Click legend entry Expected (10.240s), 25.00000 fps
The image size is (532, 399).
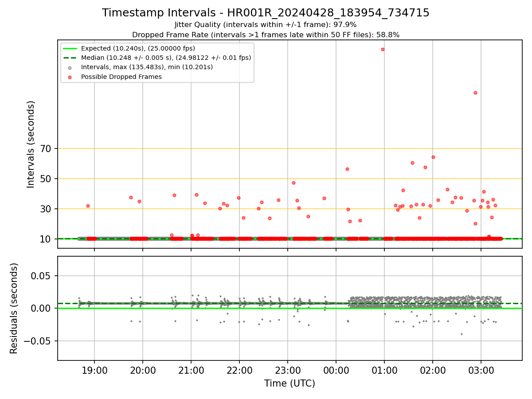(x=138, y=48)
